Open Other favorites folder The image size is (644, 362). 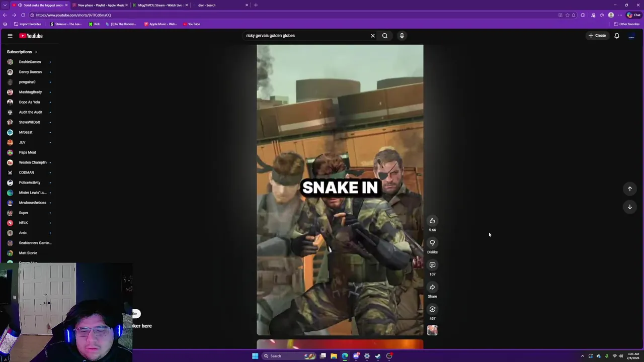627,24
